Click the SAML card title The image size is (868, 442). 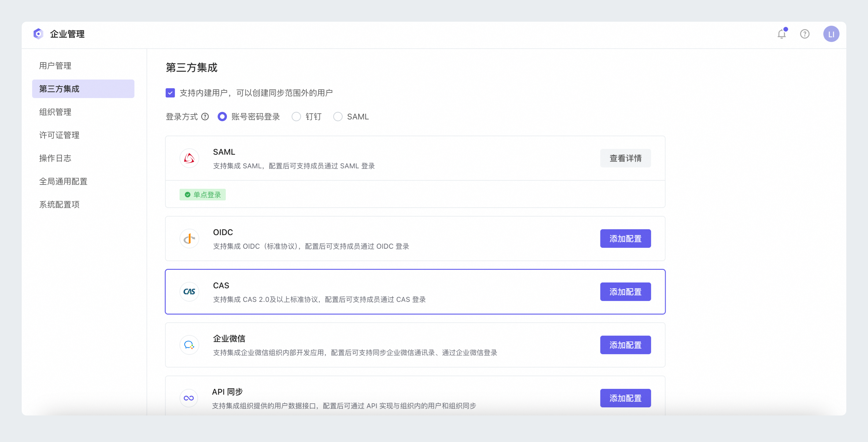(x=224, y=152)
